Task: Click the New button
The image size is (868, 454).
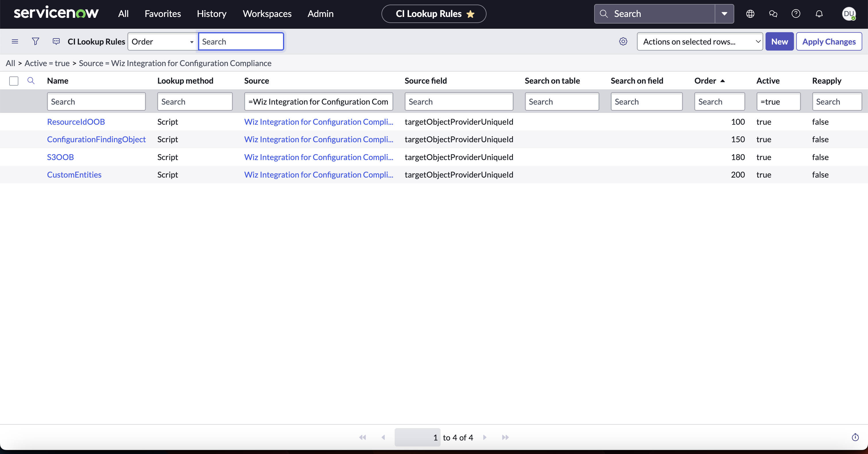Action: pyautogui.click(x=779, y=41)
